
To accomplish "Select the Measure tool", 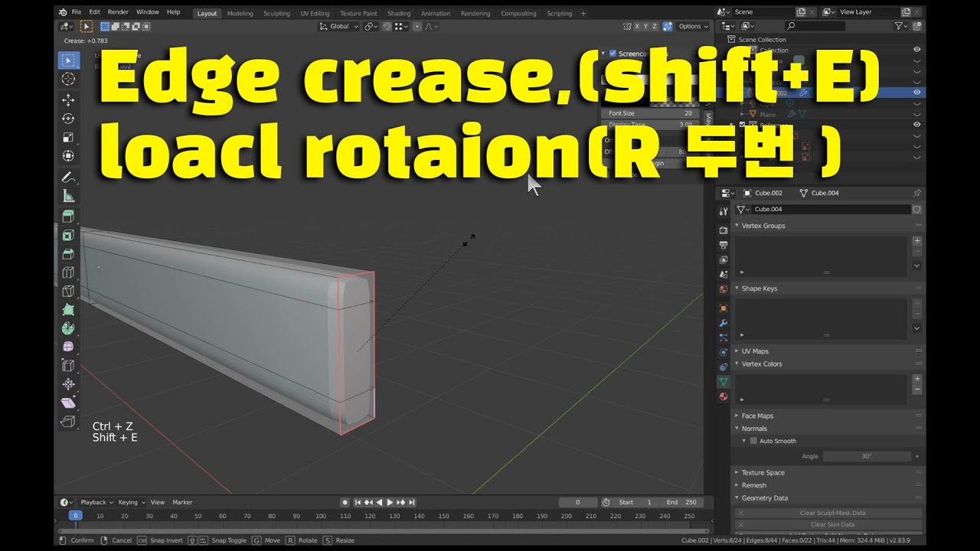I will click(x=69, y=196).
